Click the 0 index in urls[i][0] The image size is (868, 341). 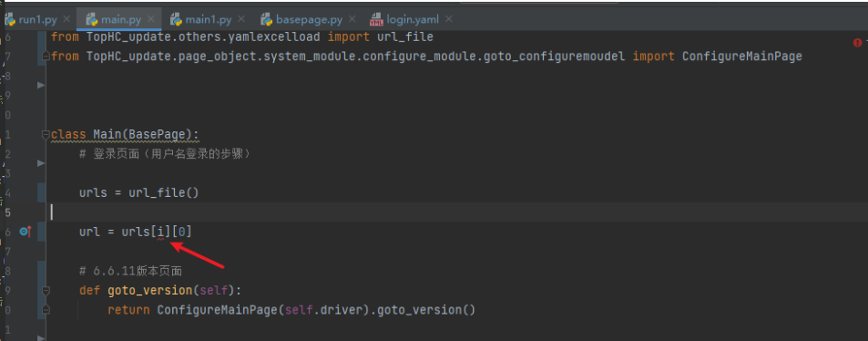[x=181, y=232]
